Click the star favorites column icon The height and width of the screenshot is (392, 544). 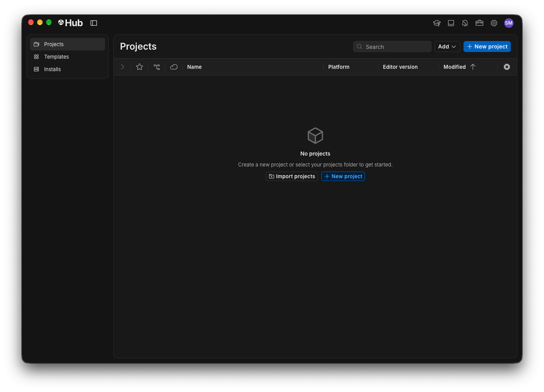point(140,67)
